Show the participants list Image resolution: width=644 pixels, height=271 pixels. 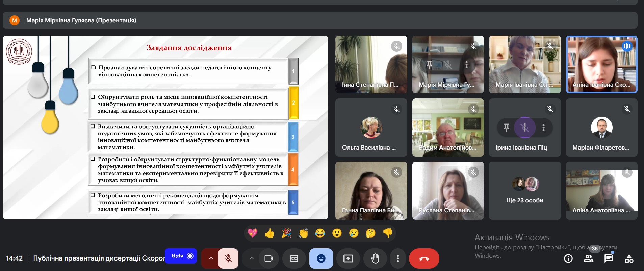589,258
